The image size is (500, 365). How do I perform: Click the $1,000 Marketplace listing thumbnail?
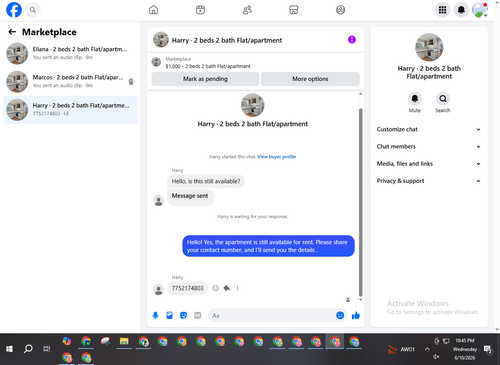tap(156, 62)
